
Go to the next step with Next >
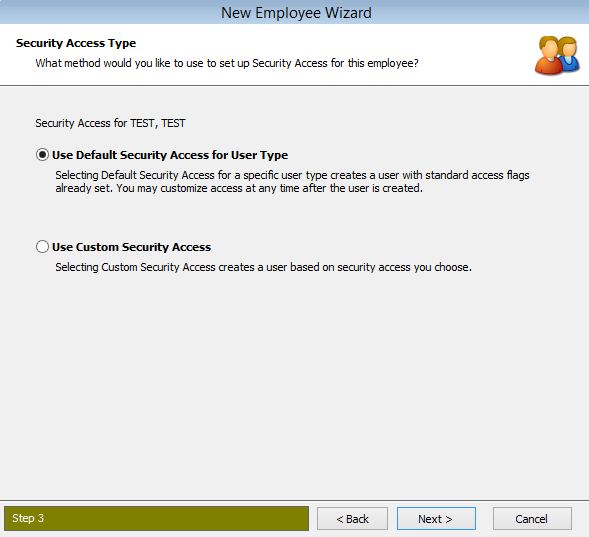[436, 519]
